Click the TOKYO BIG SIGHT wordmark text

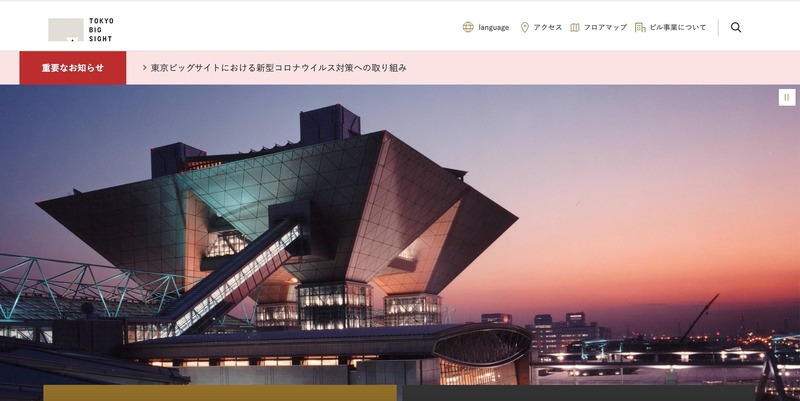[x=101, y=30]
